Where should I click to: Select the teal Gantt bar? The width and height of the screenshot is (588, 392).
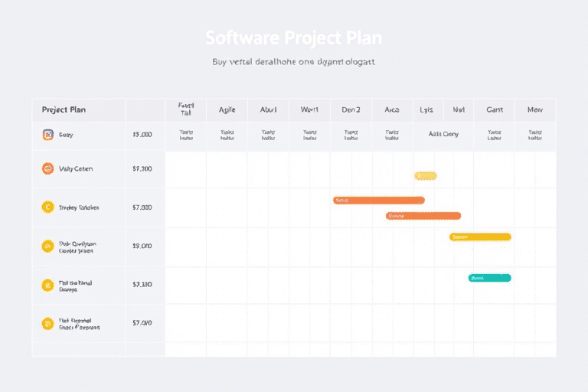click(x=490, y=278)
